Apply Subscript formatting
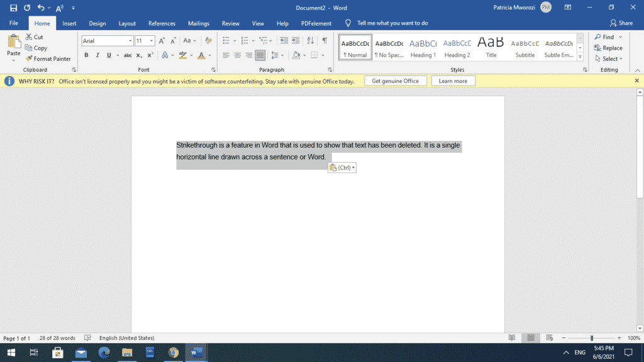This screenshot has width=644, height=362. click(138, 55)
